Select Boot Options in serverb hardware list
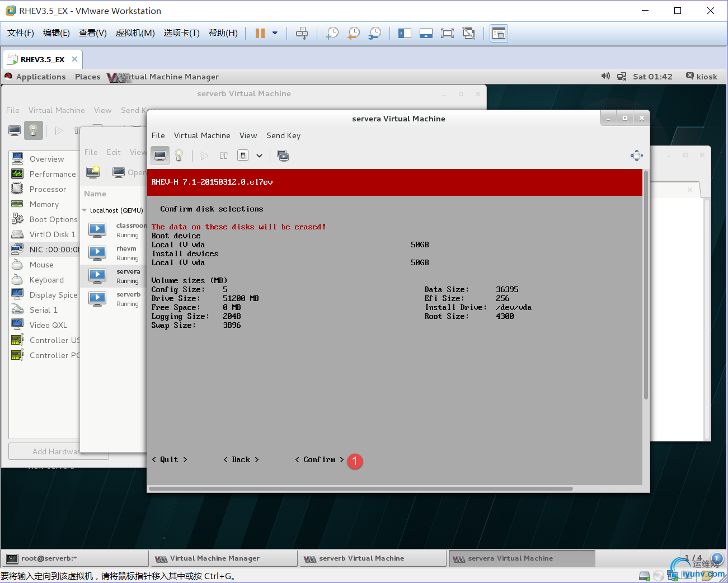This screenshot has width=728, height=583. [x=45, y=219]
